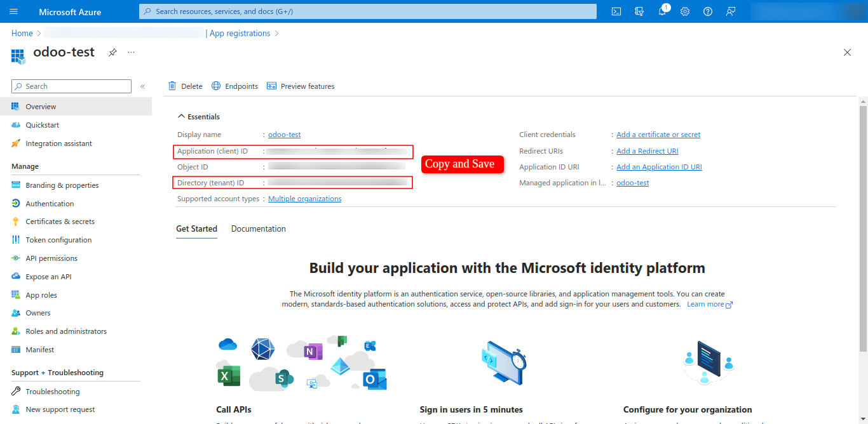868x424 pixels.
Task: Open Preview features from the toolbar
Action: coord(301,86)
